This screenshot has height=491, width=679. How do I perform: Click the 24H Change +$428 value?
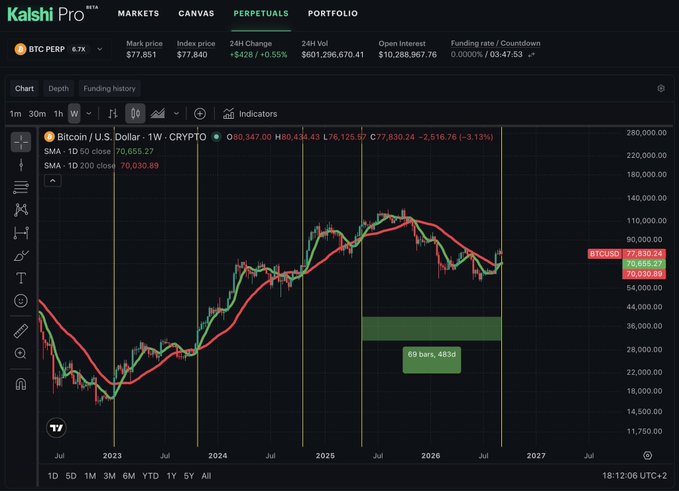tap(259, 55)
